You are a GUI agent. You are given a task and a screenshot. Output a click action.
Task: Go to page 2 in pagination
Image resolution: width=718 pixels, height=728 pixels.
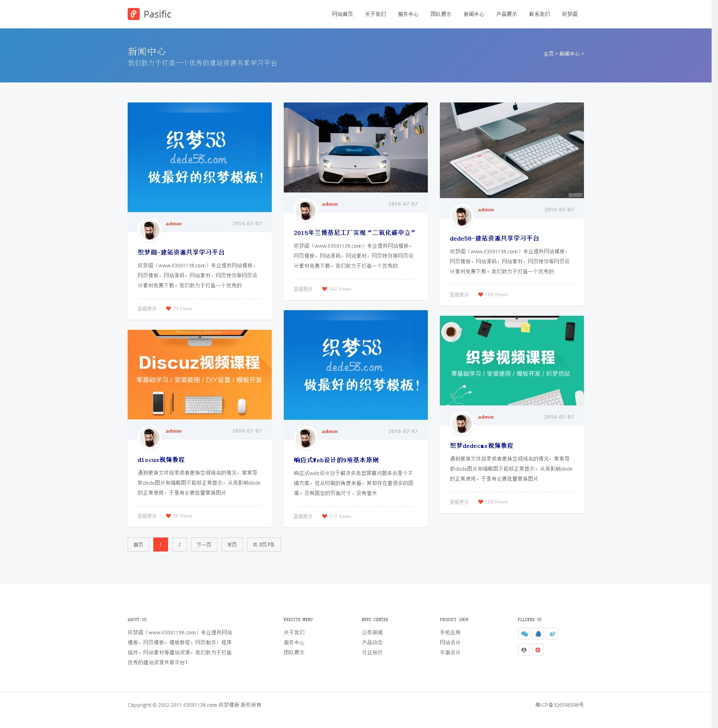(179, 545)
